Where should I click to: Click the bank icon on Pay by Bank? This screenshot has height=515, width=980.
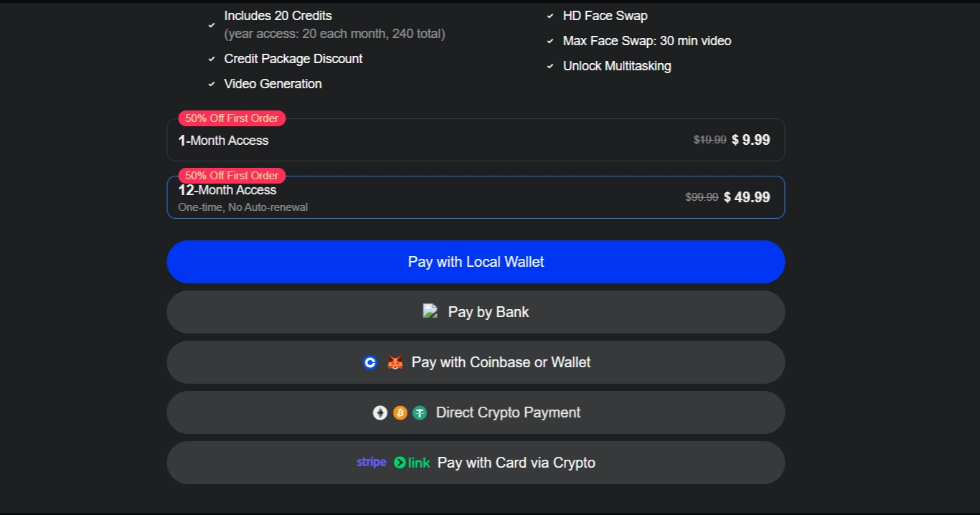coord(430,311)
